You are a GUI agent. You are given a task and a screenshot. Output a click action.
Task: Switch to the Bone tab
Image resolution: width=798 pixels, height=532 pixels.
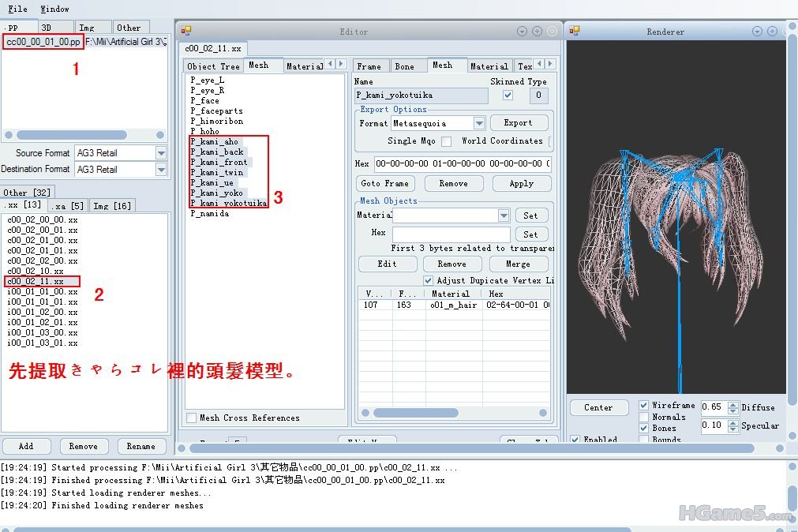[408, 66]
